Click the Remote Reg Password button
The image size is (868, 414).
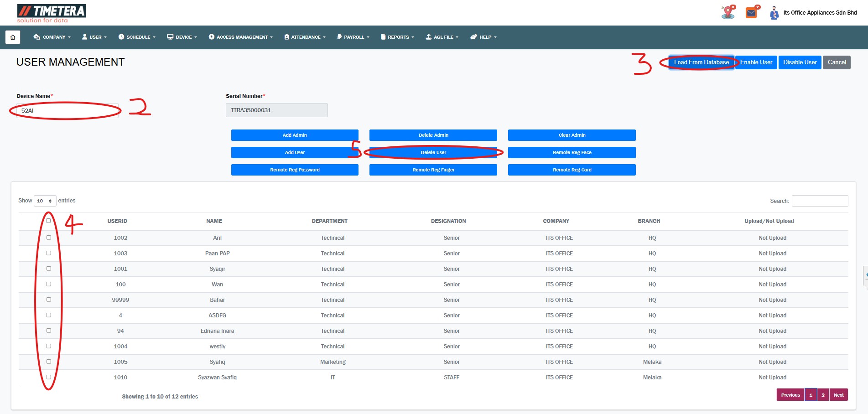295,170
